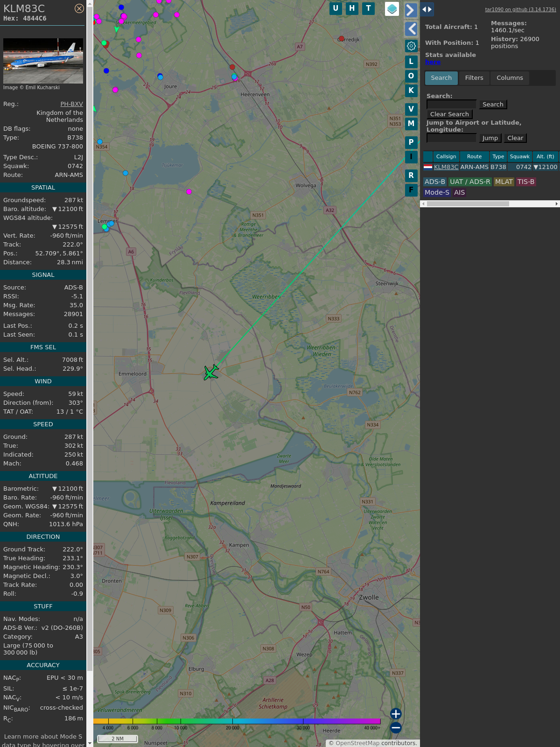Toggle sidebar width with double-arrow button
Image resolution: width=560 pixels, height=747 pixels.
click(x=427, y=9)
